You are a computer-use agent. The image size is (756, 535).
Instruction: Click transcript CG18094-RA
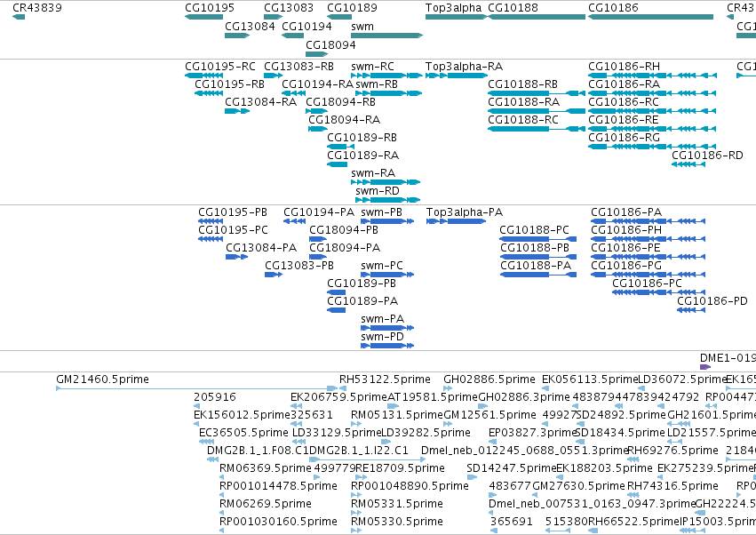pyautogui.click(x=318, y=129)
